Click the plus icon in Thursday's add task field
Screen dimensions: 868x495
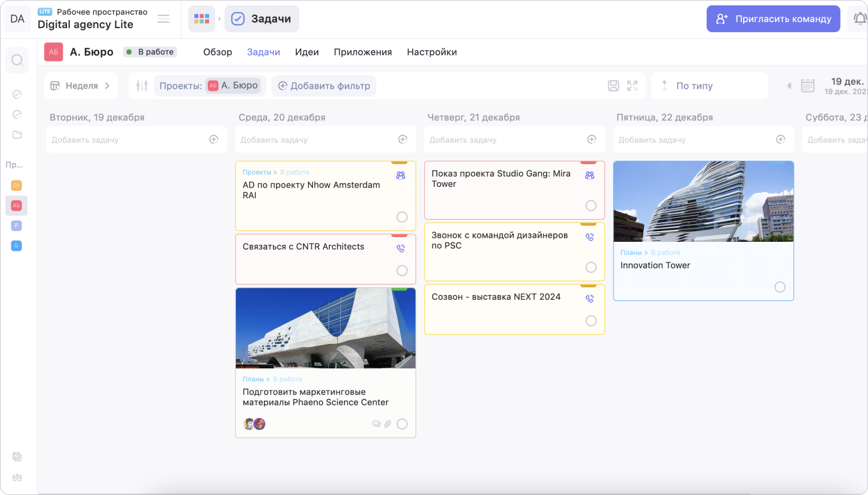591,140
